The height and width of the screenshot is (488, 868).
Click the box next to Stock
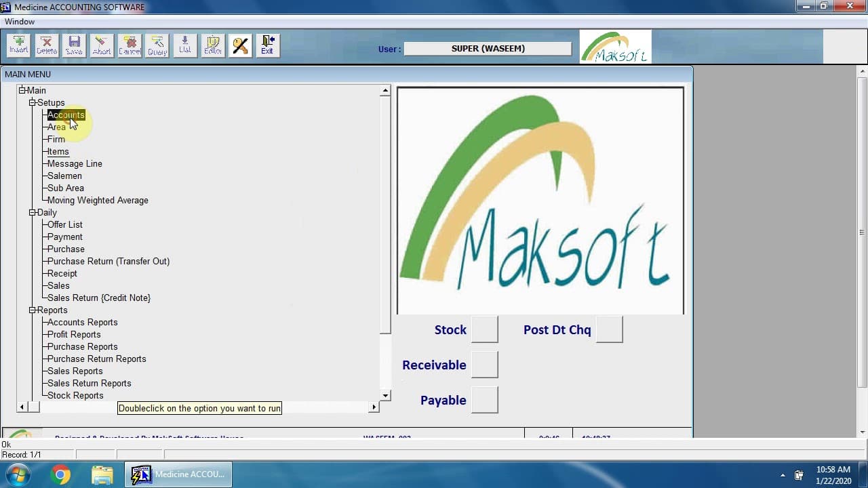pyautogui.click(x=485, y=329)
